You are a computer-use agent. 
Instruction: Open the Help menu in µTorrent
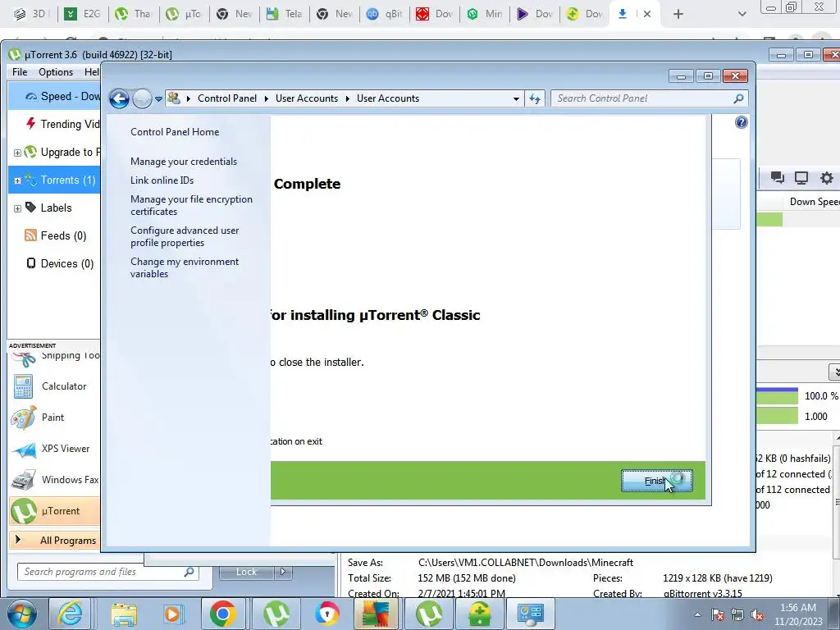[x=92, y=72]
